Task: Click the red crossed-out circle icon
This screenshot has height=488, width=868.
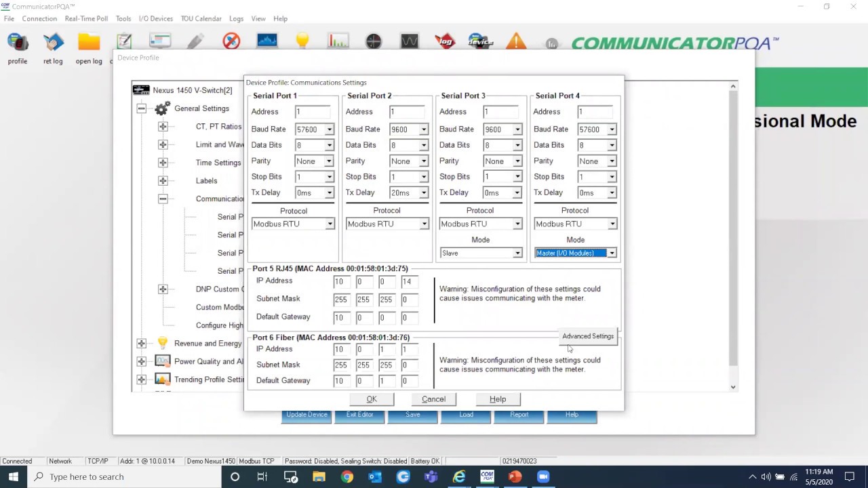Action: pos(231,41)
